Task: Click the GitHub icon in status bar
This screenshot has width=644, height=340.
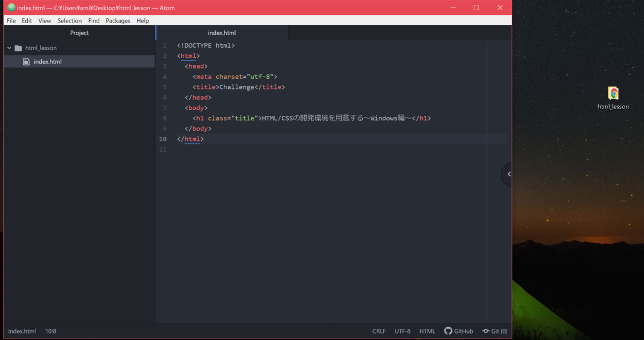Action: pos(448,331)
